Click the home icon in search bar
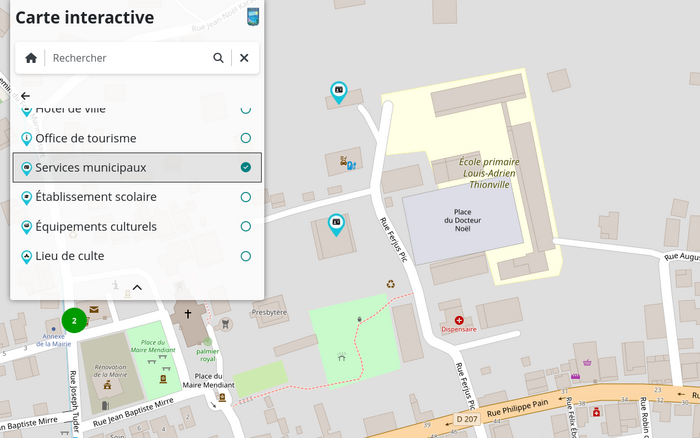The height and width of the screenshot is (438, 700). click(31, 58)
